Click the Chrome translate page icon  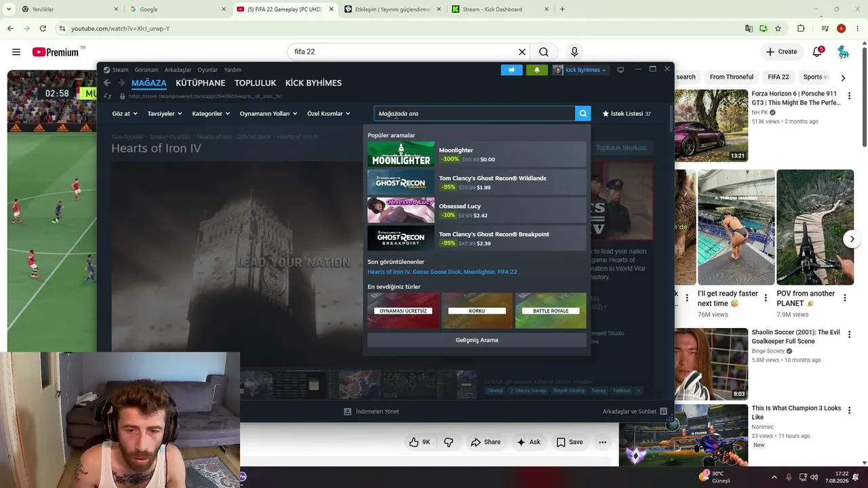[749, 28]
